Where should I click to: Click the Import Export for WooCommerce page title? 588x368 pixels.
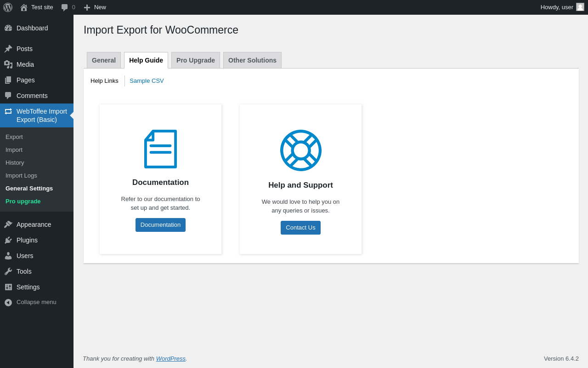click(x=161, y=30)
